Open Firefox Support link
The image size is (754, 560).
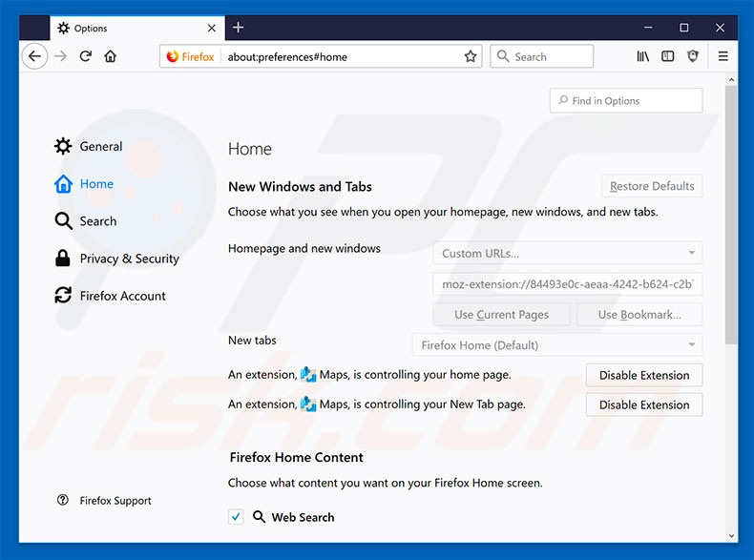pyautogui.click(x=115, y=501)
